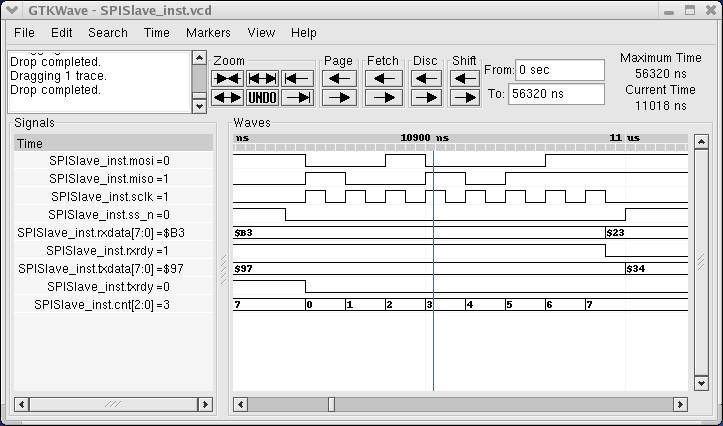The height and width of the screenshot is (426, 723).
Task: Page left in the waveform
Action: [x=339, y=78]
